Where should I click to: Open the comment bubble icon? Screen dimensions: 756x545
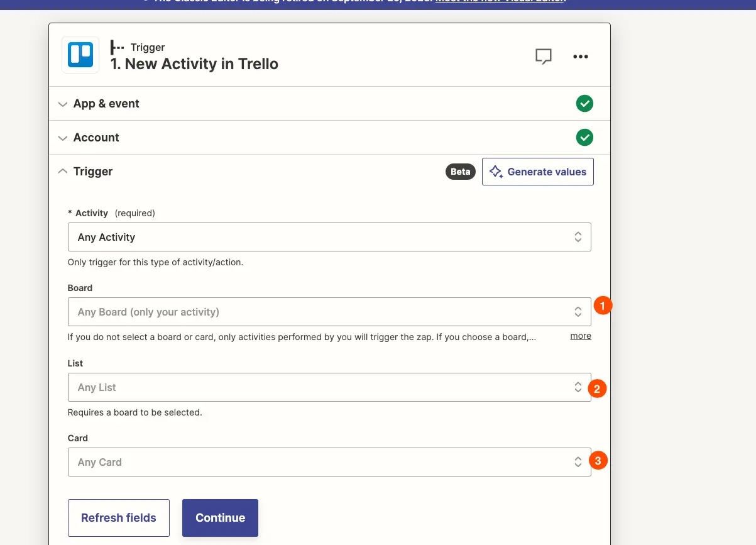[x=544, y=57]
